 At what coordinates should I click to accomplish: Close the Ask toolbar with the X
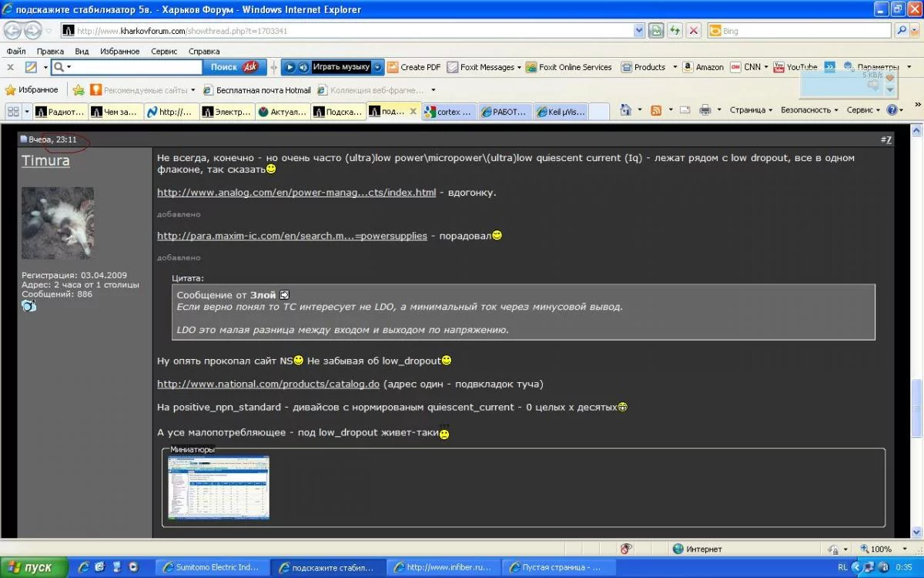(x=11, y=67)
